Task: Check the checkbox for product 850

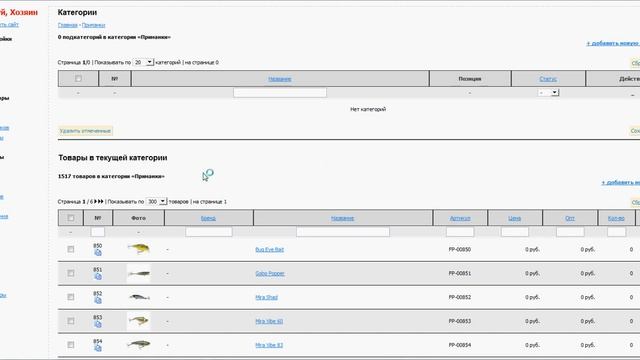Action: pos(71,249)
